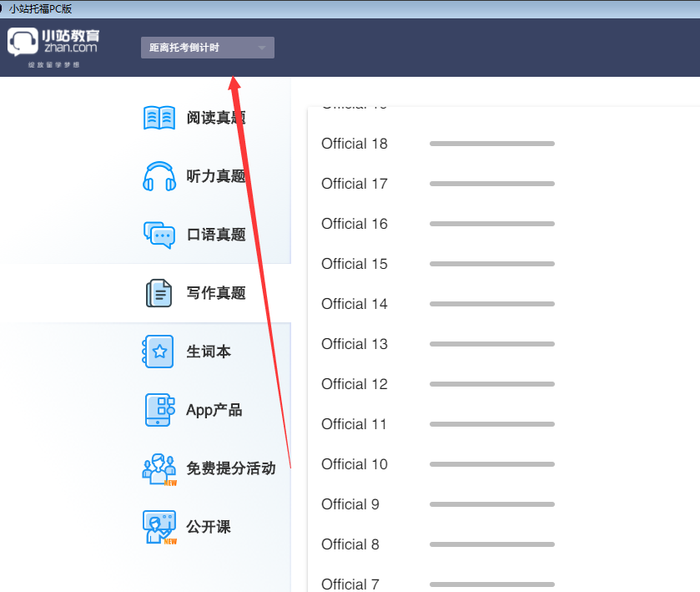
Task: Click Official 11 progress bar
Action: pyautogui.click(x=492, y=424)
